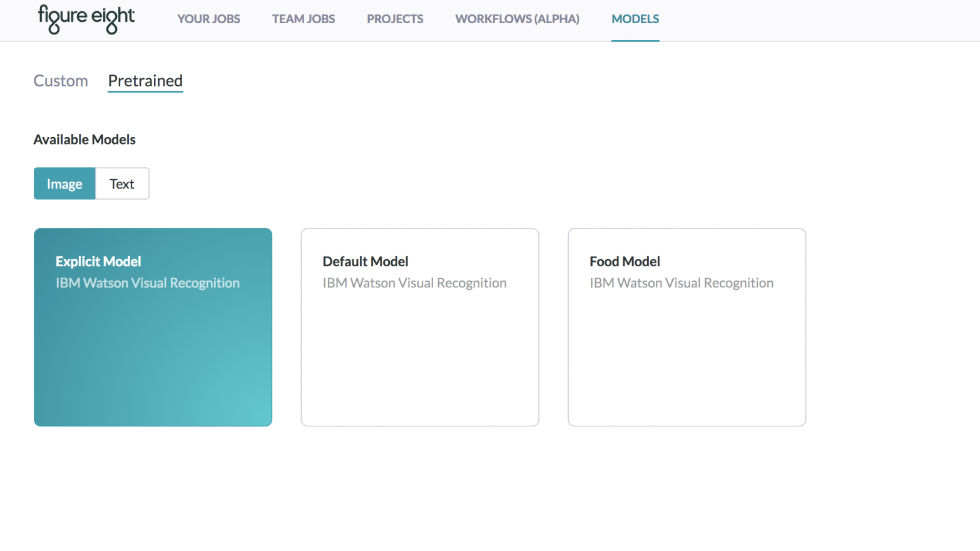Image resolution: width=980 pixels, height=551 pixels.
Task: Choose the Explicit Model card
Action: (153, 327)
